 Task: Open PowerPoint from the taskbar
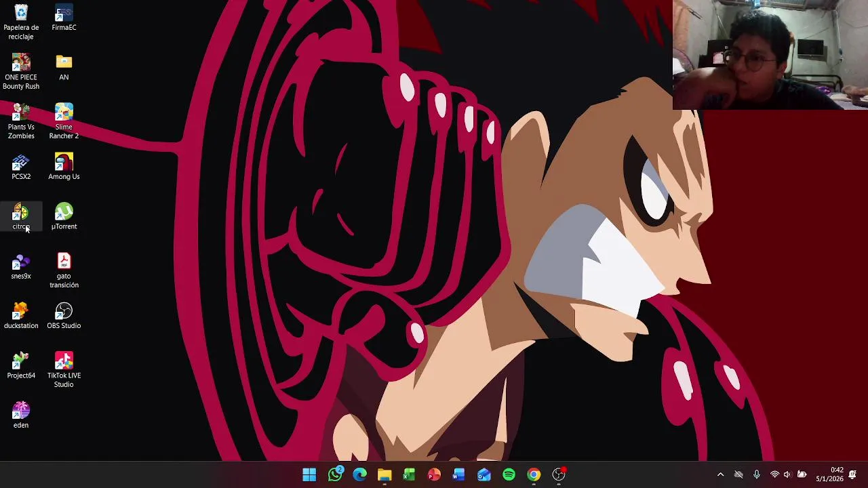coord(434,474)
